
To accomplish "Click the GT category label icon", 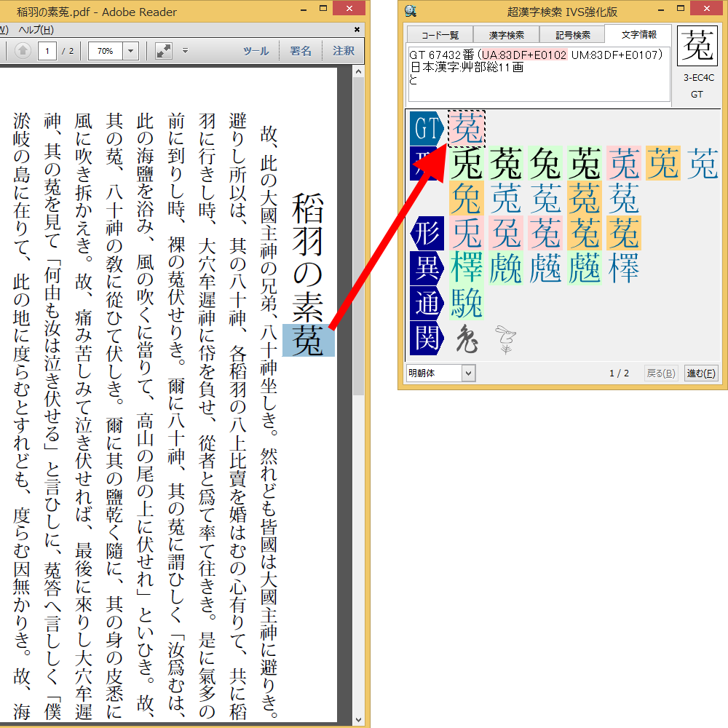I will pos(426,128).
